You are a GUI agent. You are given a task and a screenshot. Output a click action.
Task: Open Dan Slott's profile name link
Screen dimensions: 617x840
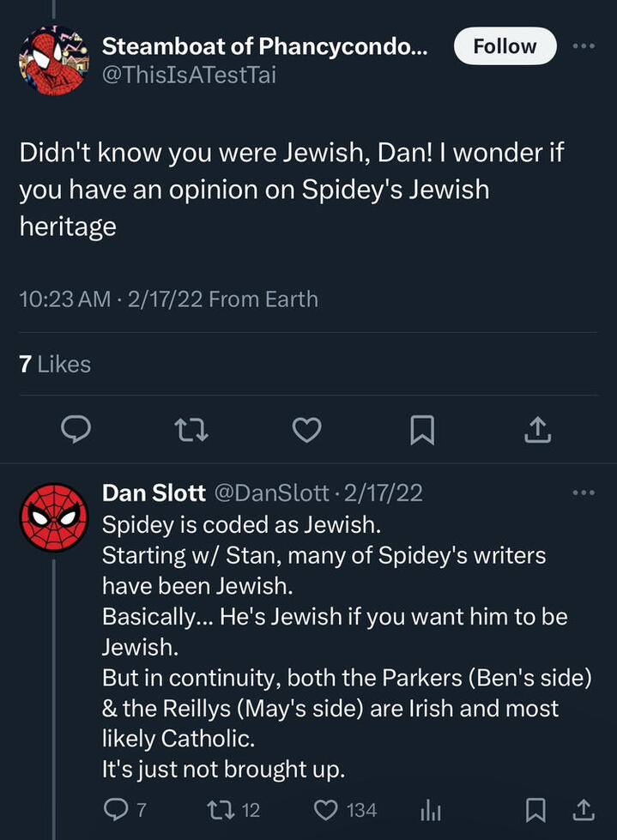154,493
